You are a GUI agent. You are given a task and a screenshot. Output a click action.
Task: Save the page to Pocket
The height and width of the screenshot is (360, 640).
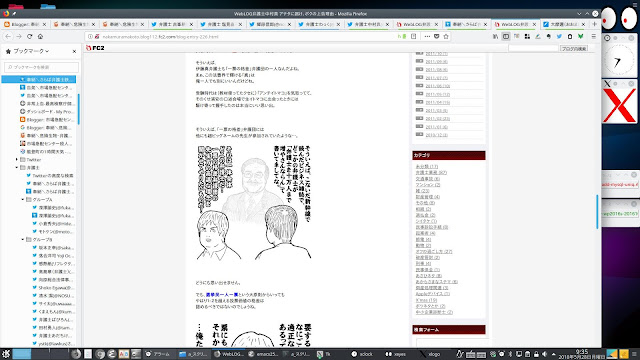[x=436, y=36]
